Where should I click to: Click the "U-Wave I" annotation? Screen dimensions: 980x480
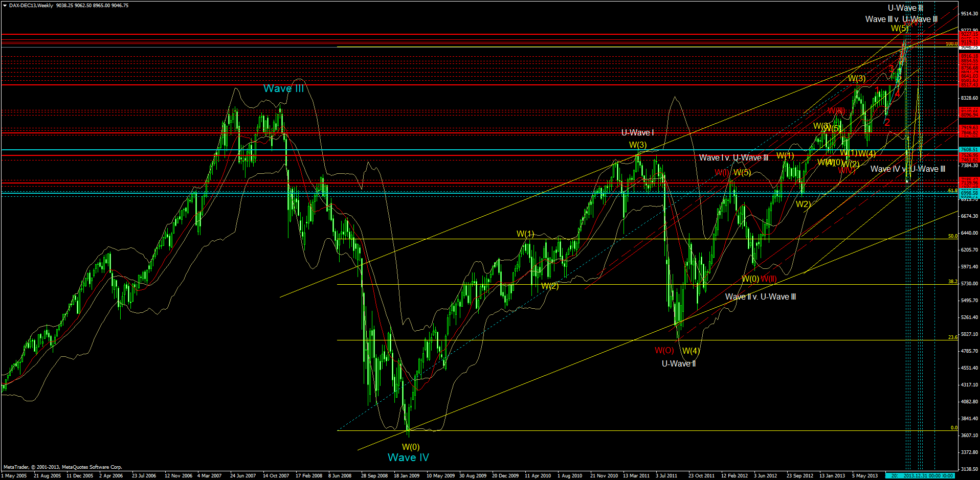(637, 132)
